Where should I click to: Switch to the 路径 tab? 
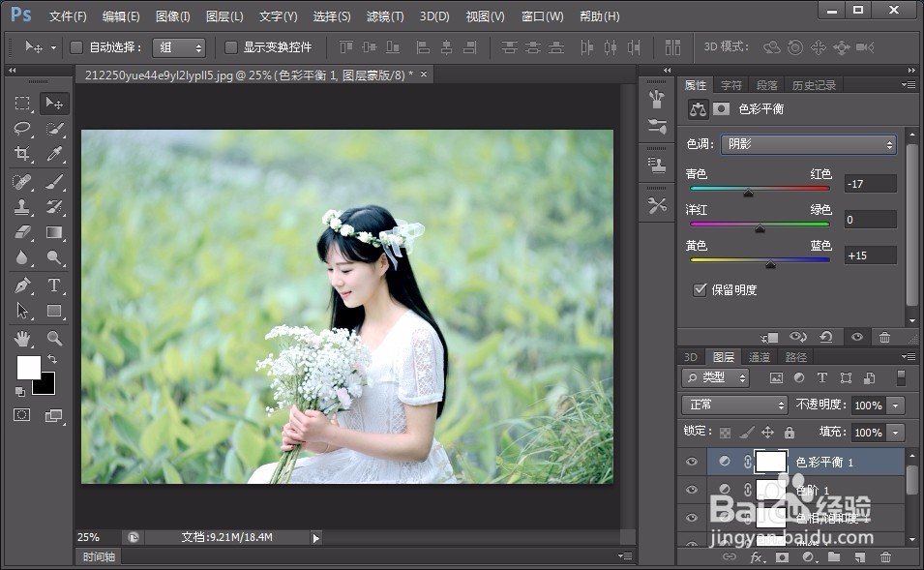click(795, 357)
